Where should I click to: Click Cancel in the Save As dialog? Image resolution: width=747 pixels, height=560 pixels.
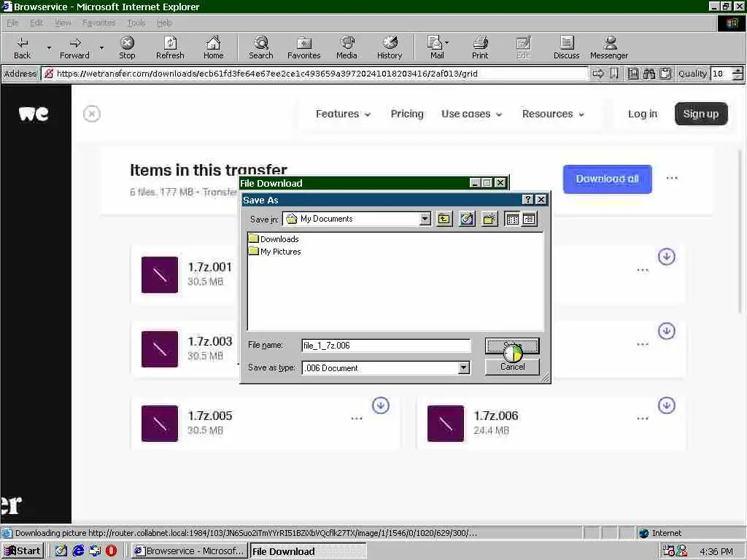point(512,367)
